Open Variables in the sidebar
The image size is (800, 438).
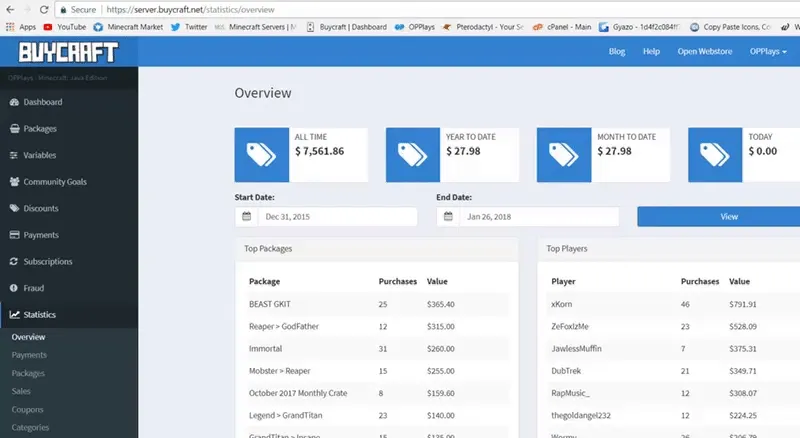coord(69,155)
